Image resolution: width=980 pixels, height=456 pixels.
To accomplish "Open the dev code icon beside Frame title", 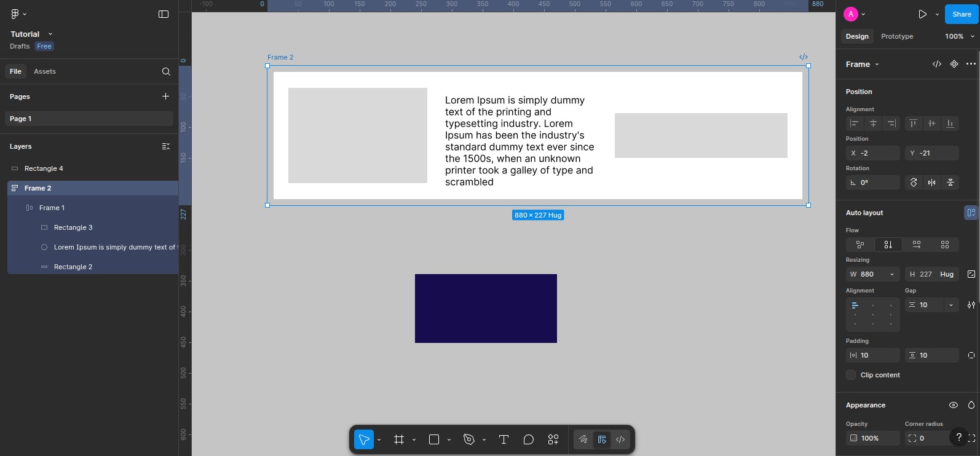I will click(937, 64).
